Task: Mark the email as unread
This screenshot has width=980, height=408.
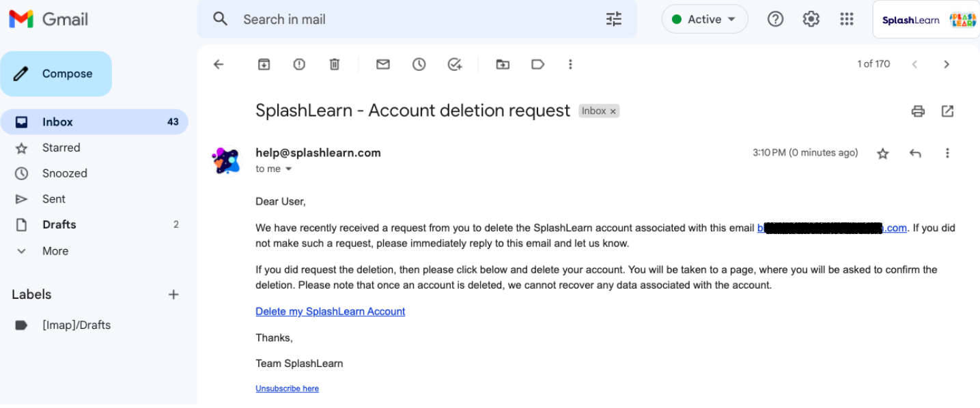Action: pos(383,64)
